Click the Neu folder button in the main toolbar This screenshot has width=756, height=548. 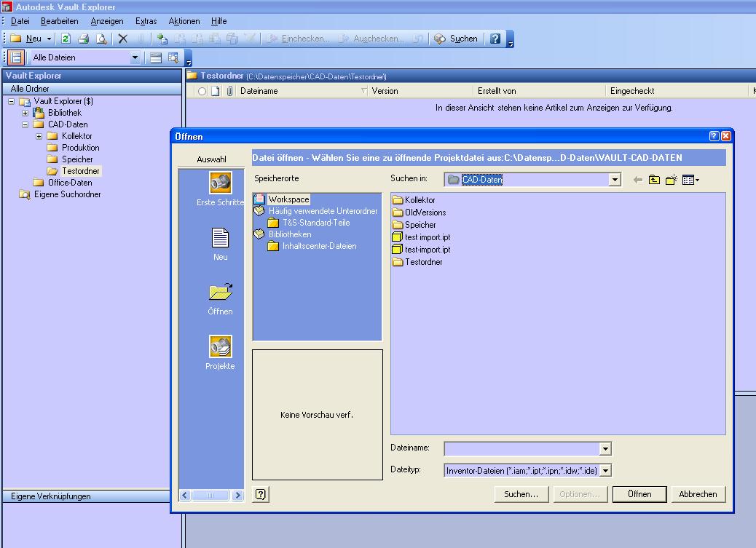[x=26, y=39]
